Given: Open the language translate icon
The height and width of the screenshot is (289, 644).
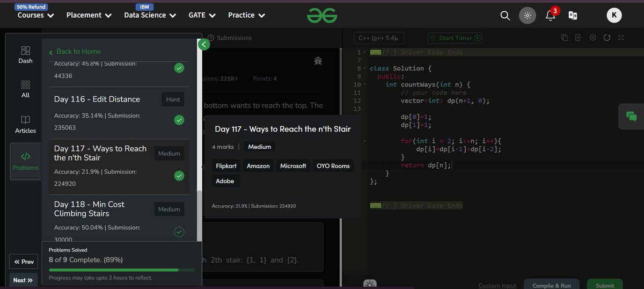Looking at the screenshot, I should (573, 16).
